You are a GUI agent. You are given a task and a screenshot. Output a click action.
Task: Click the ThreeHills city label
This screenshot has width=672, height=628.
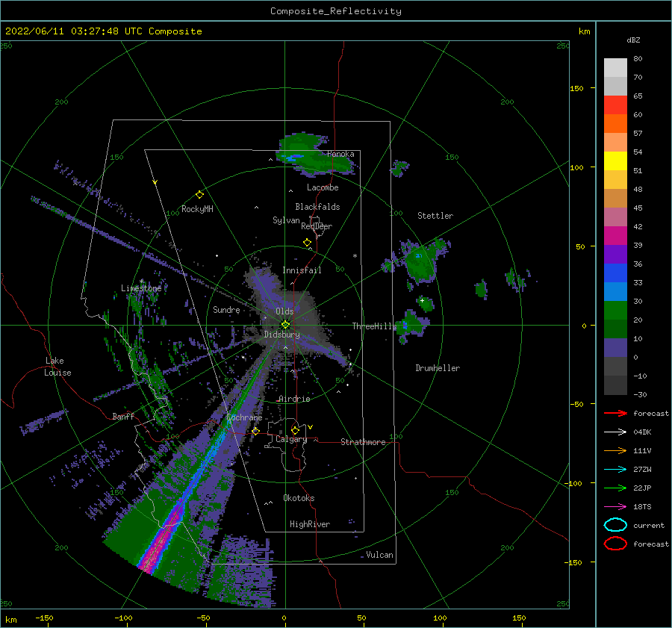point(375,326)
